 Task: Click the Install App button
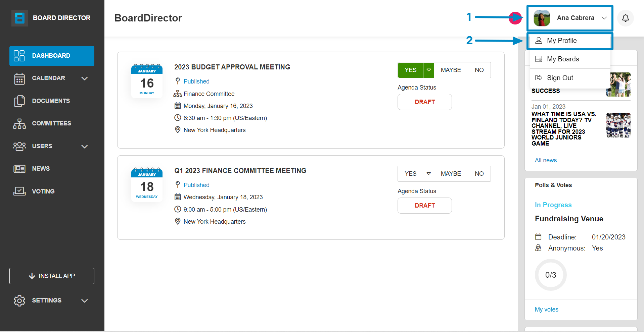point(52,276)
